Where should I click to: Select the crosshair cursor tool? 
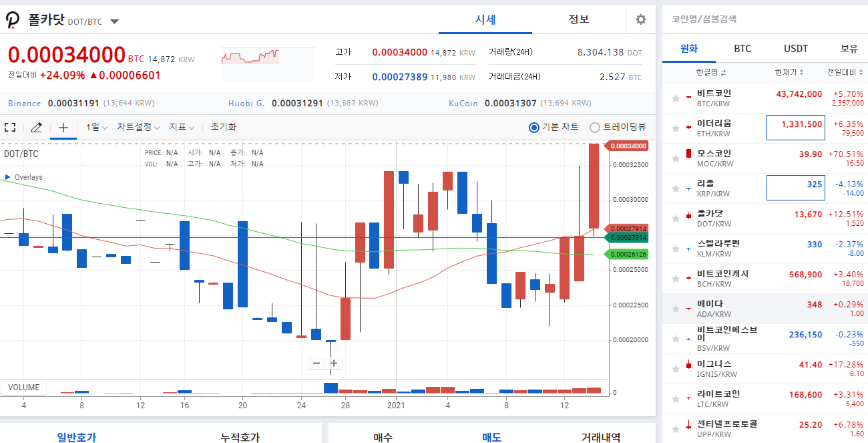63,127
